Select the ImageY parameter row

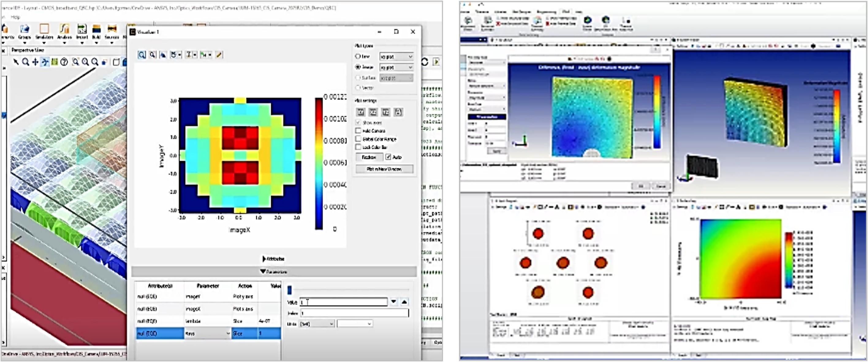pyautogui.click(x=208, y=297)
